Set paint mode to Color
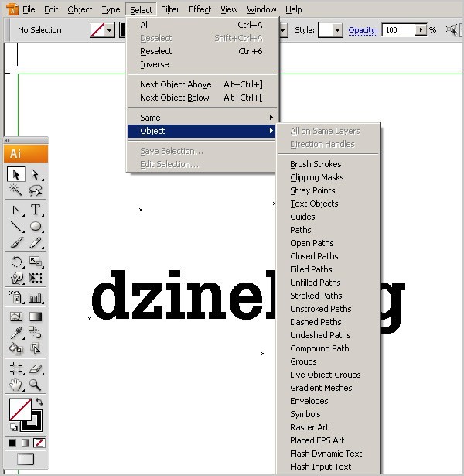Image resolution: width=464 pixels, height=476 pixels. click(x=12, y=443)
